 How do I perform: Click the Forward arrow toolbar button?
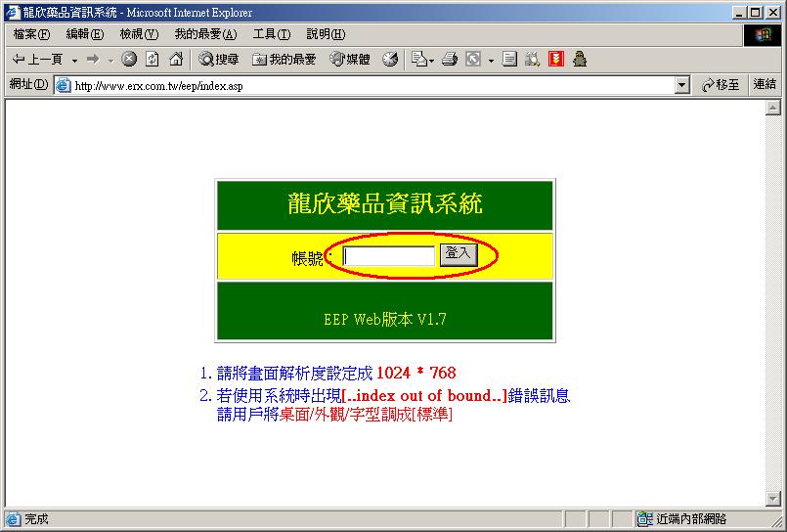pyautogui.click(x=93, y=60)
